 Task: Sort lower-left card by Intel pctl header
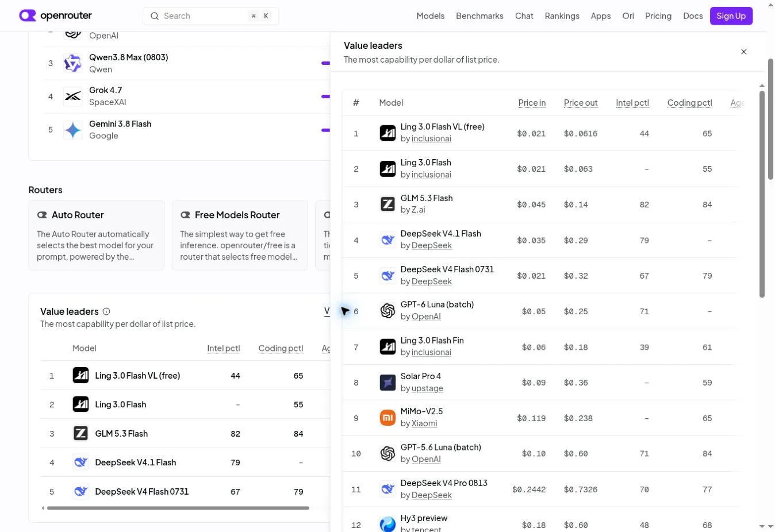tap(224, 348)
